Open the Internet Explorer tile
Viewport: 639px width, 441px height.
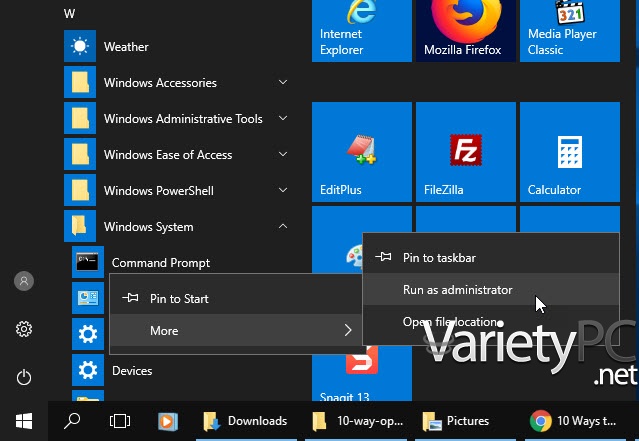tap(361, 31)
